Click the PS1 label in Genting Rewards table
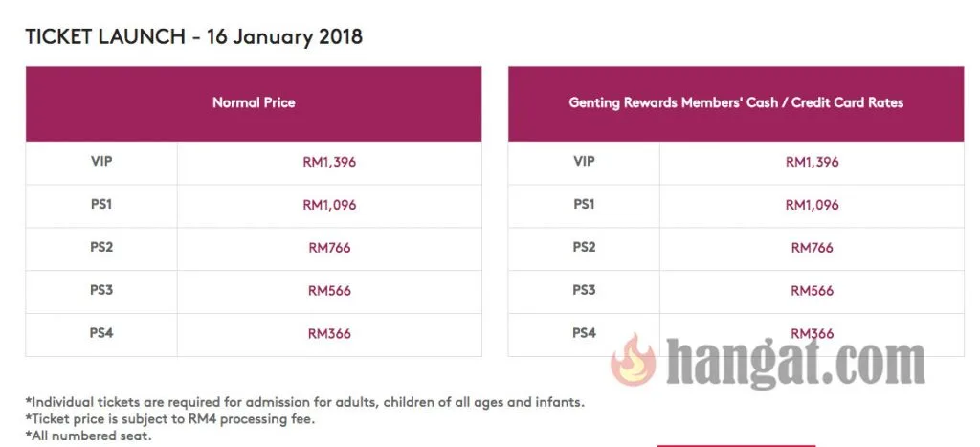Viewport: 980px width, 447px height. [584, 205]
